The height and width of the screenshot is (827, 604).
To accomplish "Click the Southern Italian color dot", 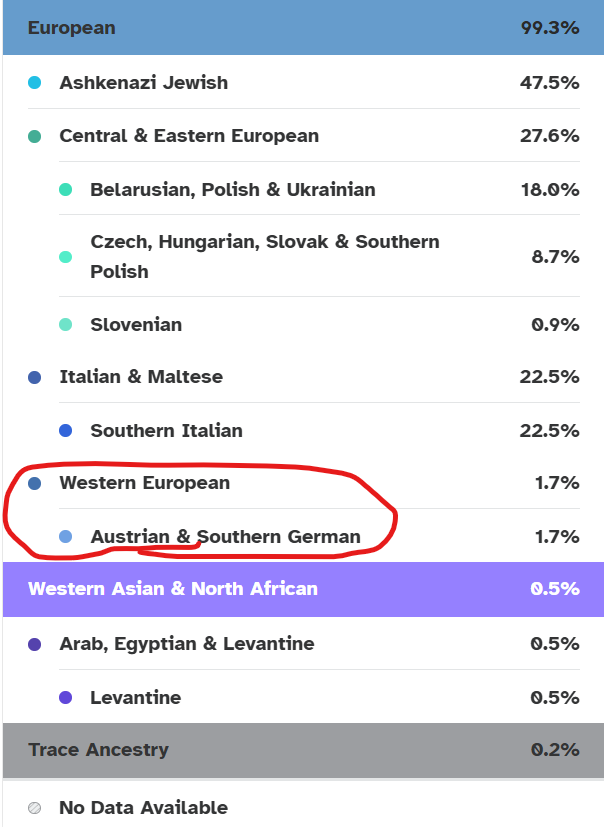I will [65, 430].
